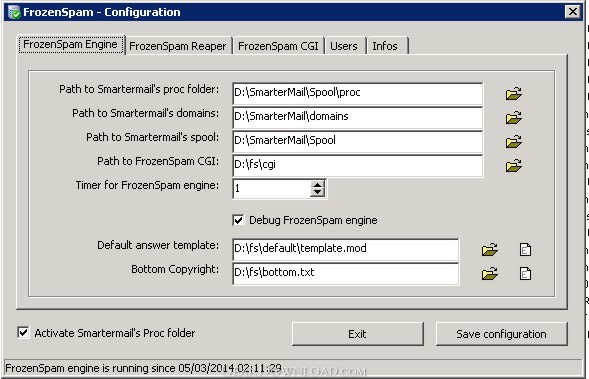This screenshot has width=589, height=379.
Task: Click the proc folder path field
Action: tap(358, 94)
